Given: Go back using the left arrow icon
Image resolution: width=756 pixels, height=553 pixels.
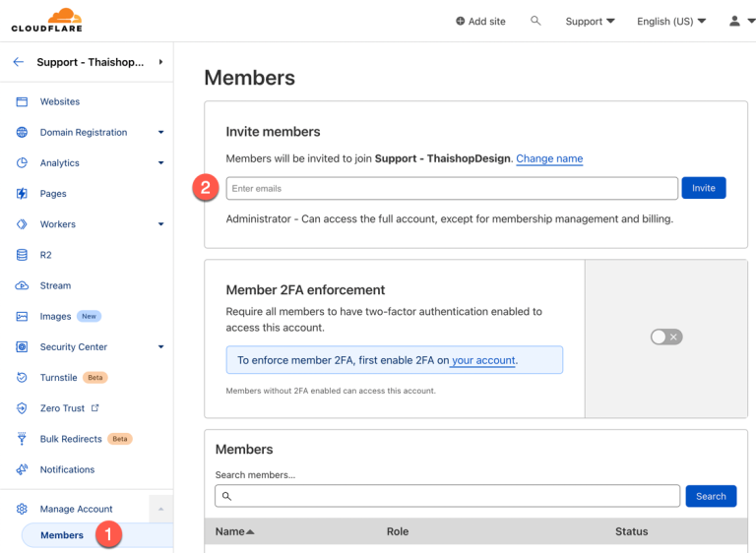Looking at the screenshot, I should click(x=19, y=62).
